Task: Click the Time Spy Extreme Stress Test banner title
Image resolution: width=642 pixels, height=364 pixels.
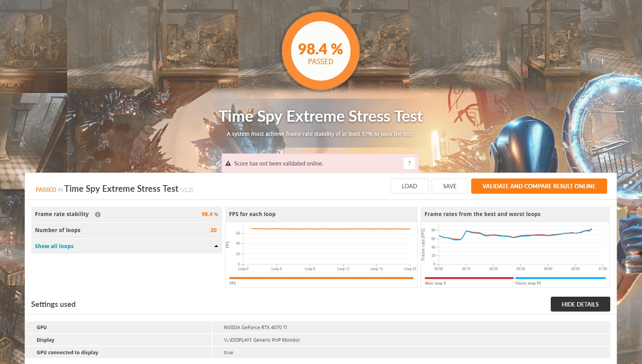Action: [321, 116]
